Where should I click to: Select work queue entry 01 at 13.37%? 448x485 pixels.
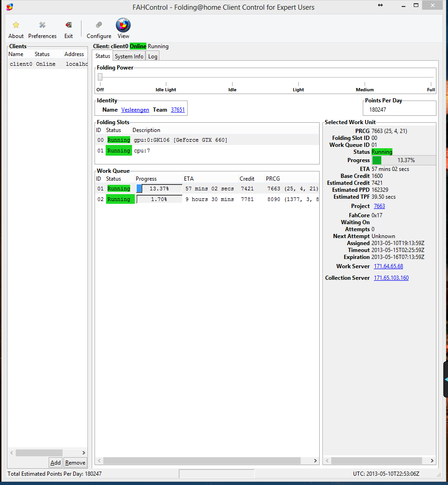click(207, 189)
